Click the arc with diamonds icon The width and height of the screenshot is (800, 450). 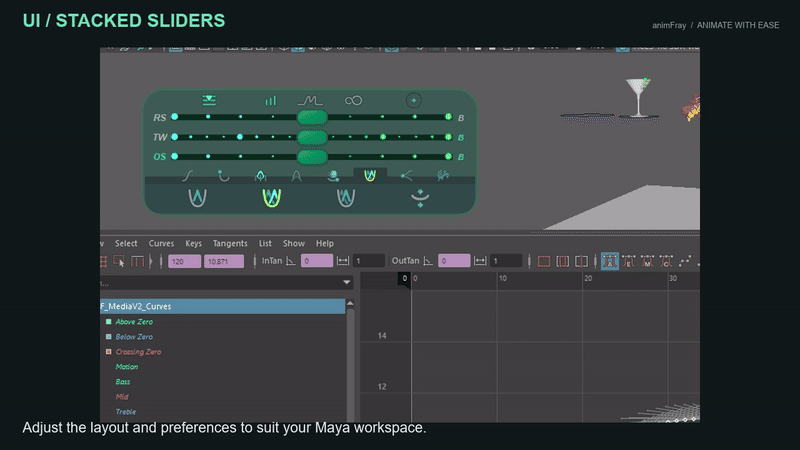[x=420, y=197]
